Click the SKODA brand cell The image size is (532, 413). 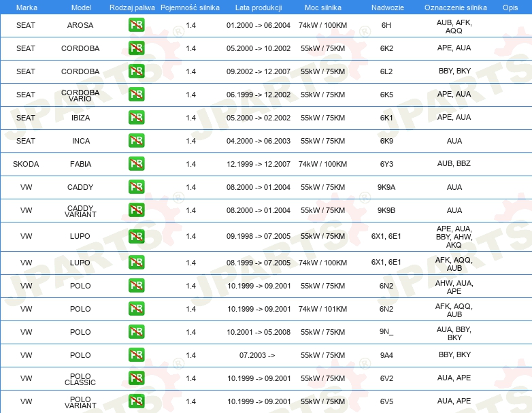[x=26, y=164]
